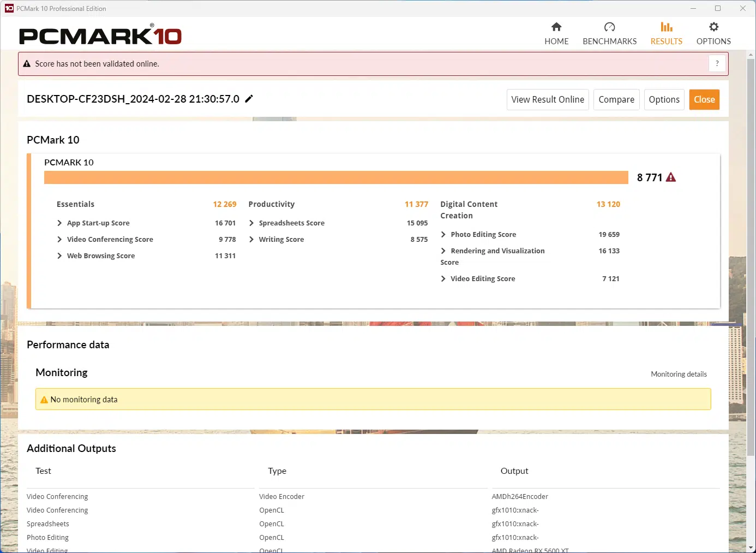Open Options via the gear icon

713,27
